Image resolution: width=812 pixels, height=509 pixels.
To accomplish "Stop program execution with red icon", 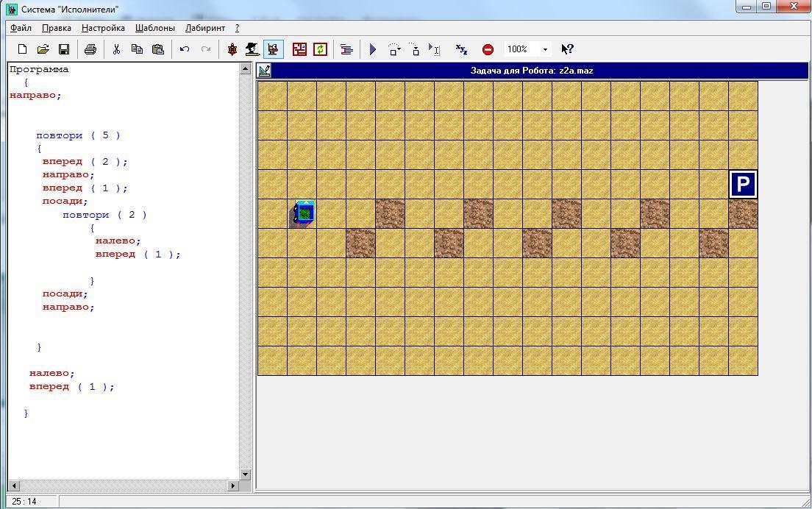I will tap(488, 49).
